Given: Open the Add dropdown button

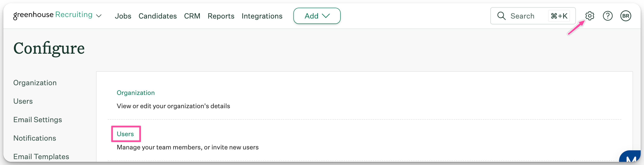Looking at the screenshot, I should (x=317, y=16).
